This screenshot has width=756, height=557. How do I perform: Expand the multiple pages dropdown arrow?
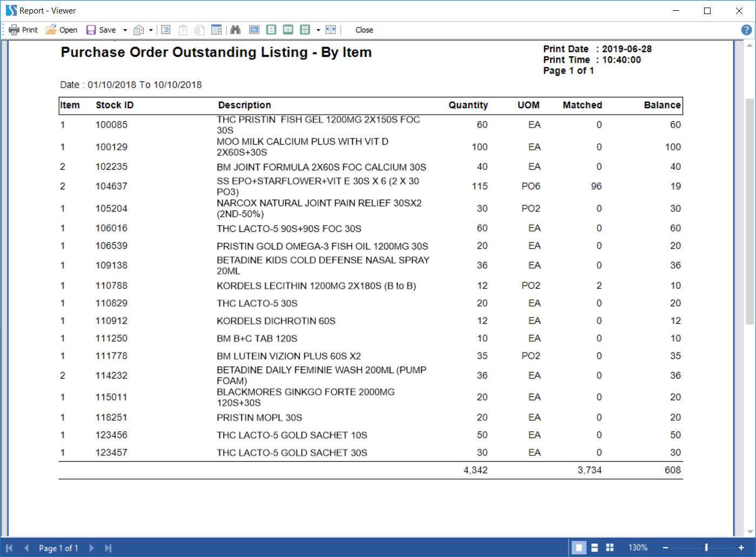318,30
